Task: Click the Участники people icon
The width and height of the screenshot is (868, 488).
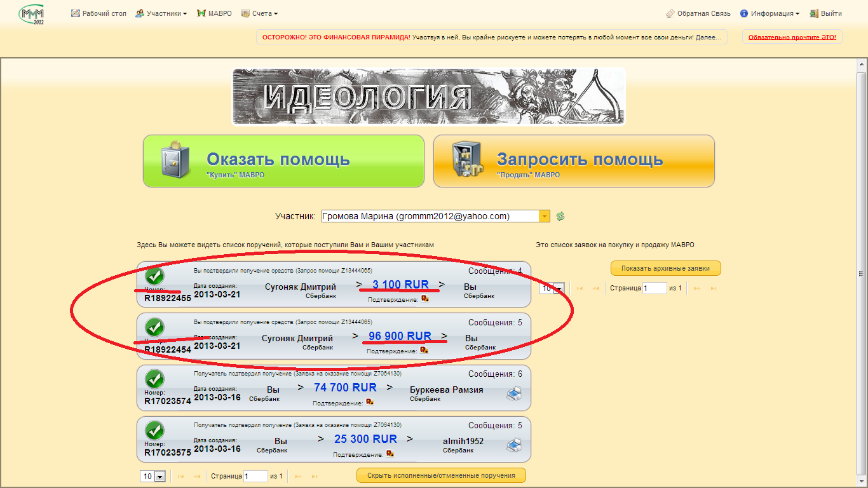Action: pos(140,13)
